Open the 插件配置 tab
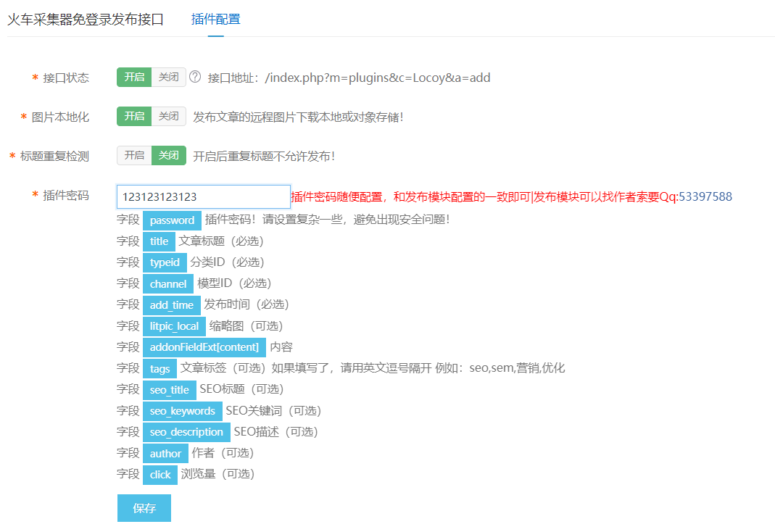This screenshot has height=532, width=775. [x=216, y=20]
